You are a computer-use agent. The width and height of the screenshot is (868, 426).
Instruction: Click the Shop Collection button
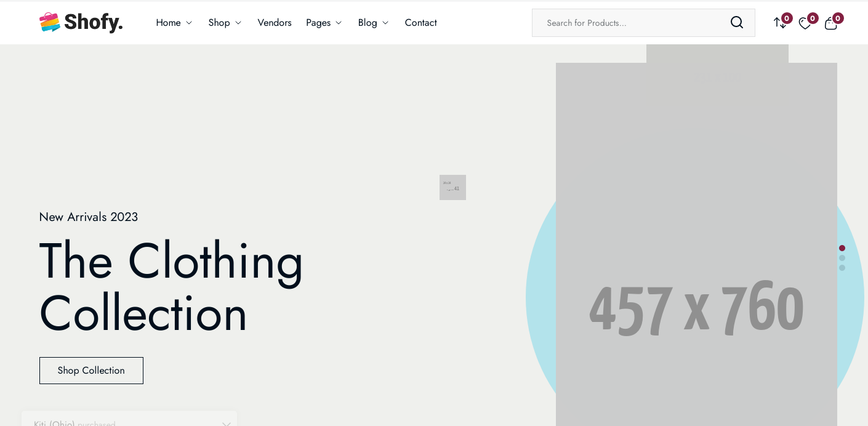point(91,371)
